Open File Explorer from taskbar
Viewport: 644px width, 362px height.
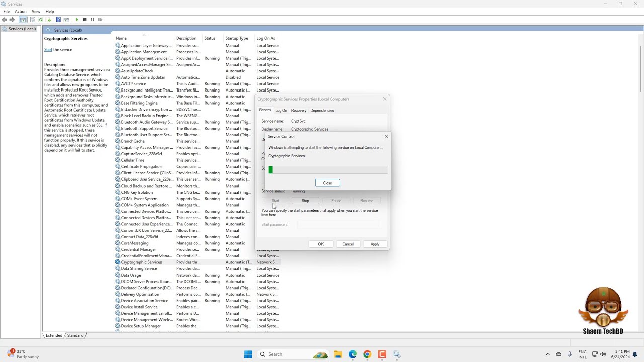(338, 354)
